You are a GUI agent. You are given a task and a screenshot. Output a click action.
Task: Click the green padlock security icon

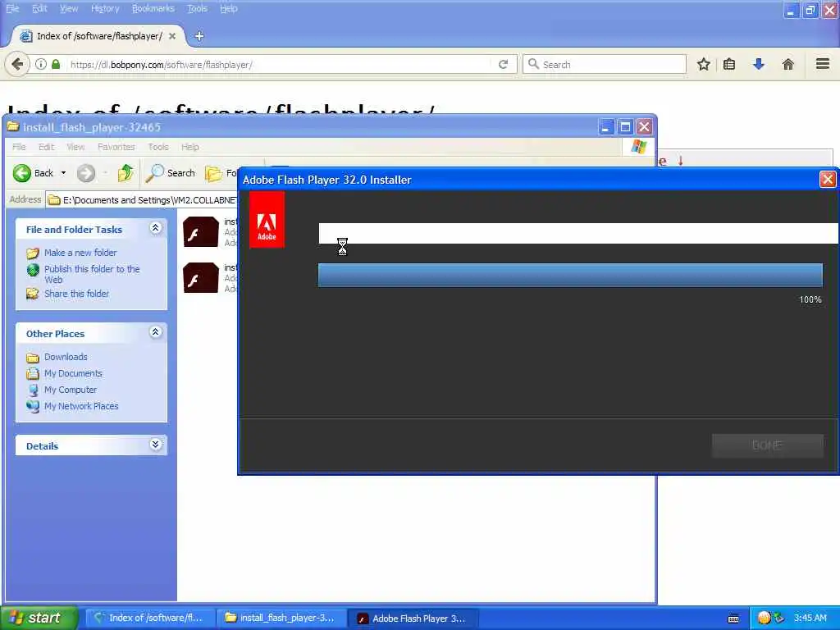point(56,64)
